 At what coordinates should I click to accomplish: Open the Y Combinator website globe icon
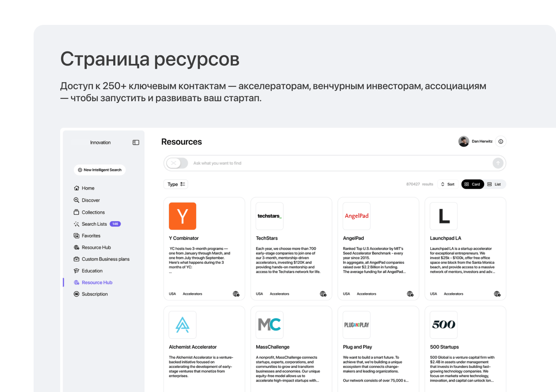pyautogui.click(x=236, y=294)
